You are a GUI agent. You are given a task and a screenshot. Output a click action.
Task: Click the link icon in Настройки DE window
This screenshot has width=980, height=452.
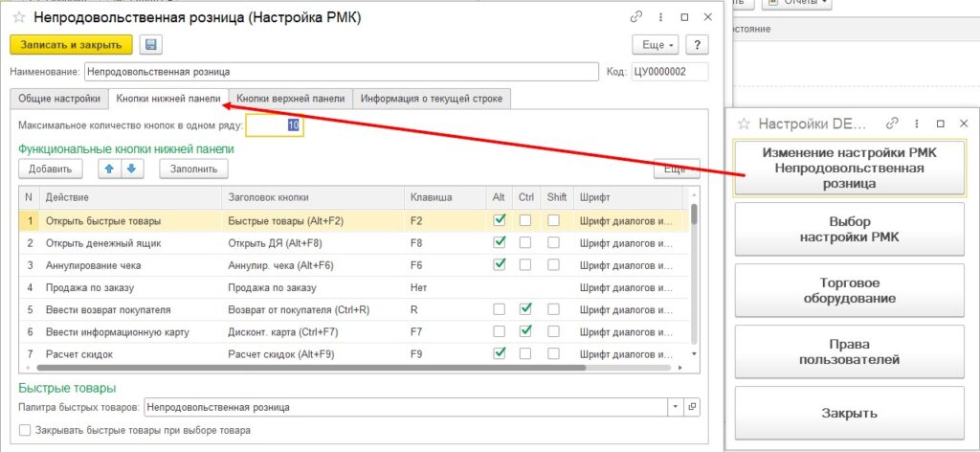click(x=892, y=124)
